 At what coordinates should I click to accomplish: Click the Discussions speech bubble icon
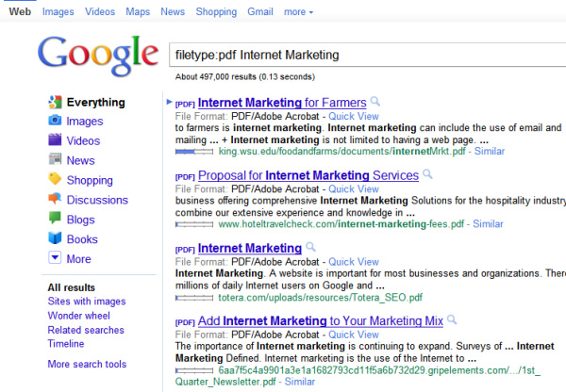point(56,200)
